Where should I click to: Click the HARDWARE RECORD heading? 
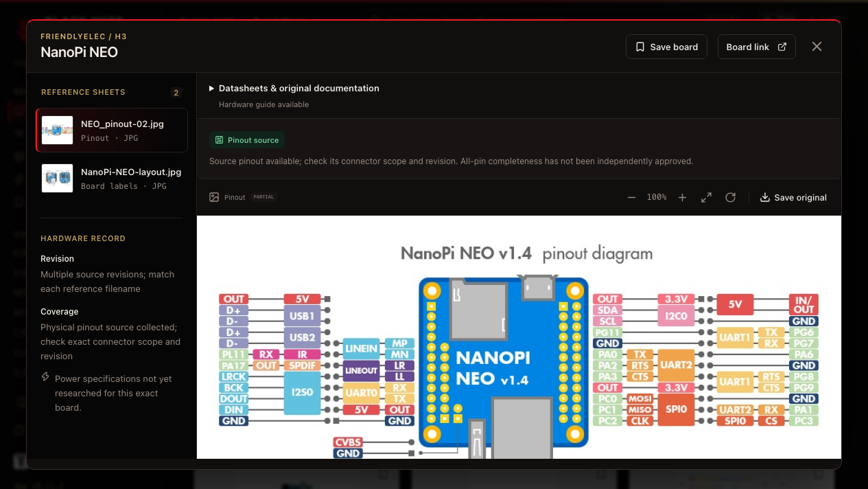coord(83,238)
